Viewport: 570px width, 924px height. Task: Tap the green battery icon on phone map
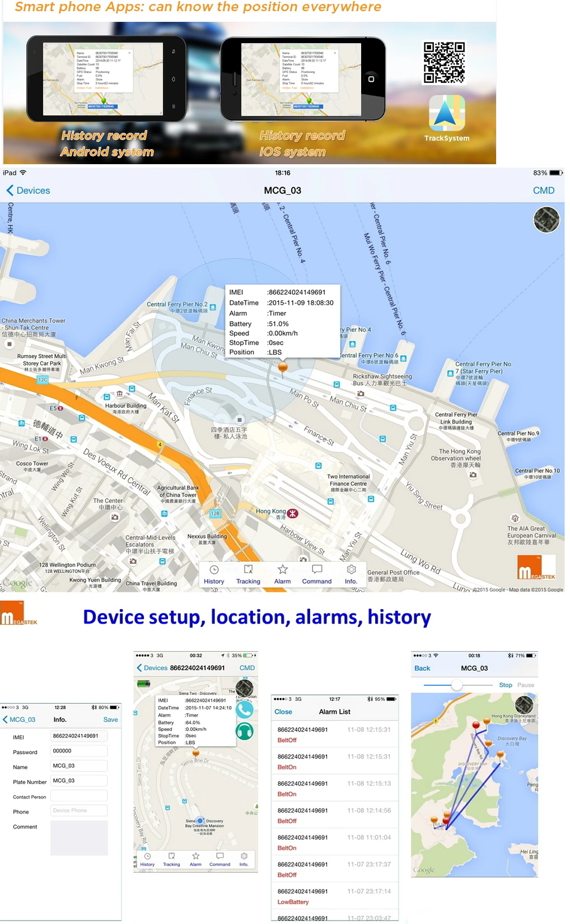click(144, 684)
